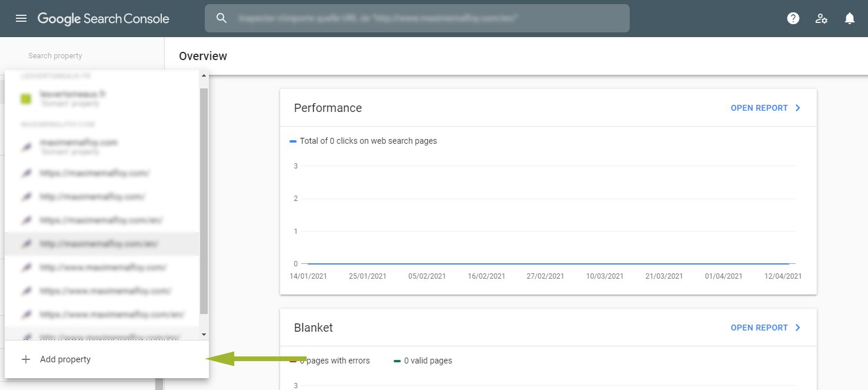Select the https://www.maximemalfoy.com/en/ property
This screenshot has height=390, width=868.
[112, 314]
